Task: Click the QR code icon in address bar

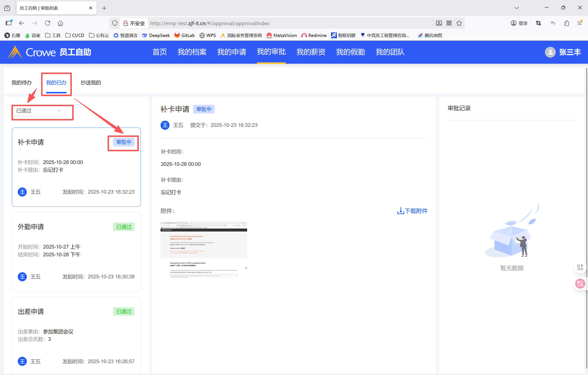Action: (x=449, y=23)
